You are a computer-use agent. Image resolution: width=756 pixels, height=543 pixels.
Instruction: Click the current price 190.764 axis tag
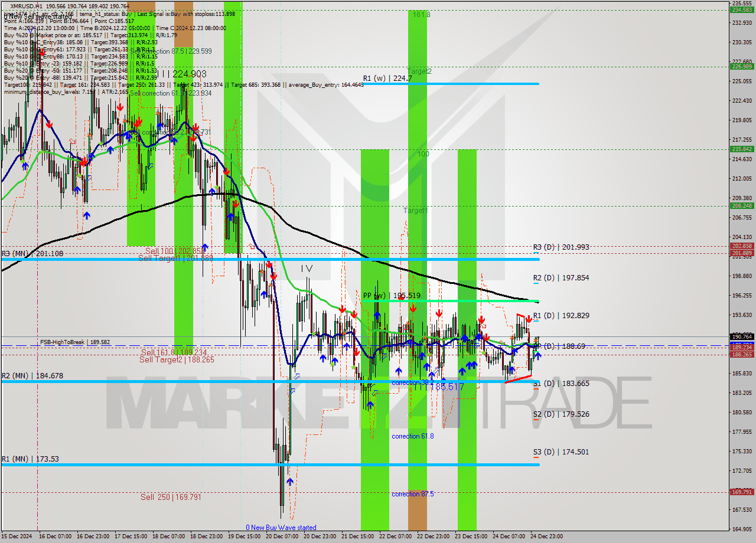point(742,336)
